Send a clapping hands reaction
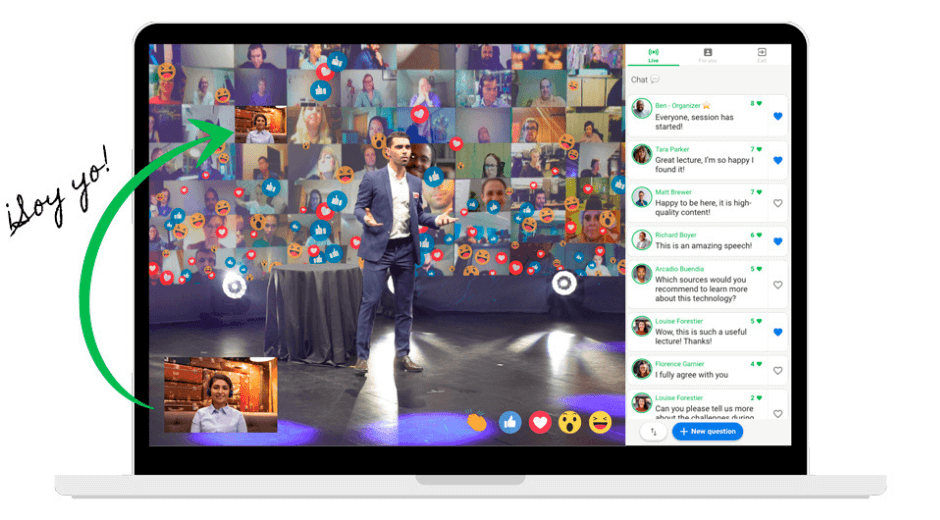Viewport: 940px width, 520px height. pyautogui.click(x=478, y=422)
